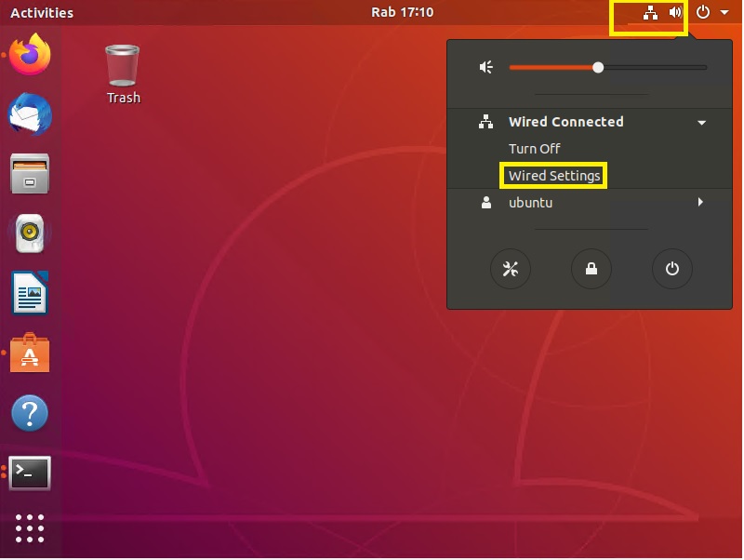The height and width of the screenshot is (560, 744).
Task: Open LibreOffice Writer from the dock
Action: coord(30,294)
